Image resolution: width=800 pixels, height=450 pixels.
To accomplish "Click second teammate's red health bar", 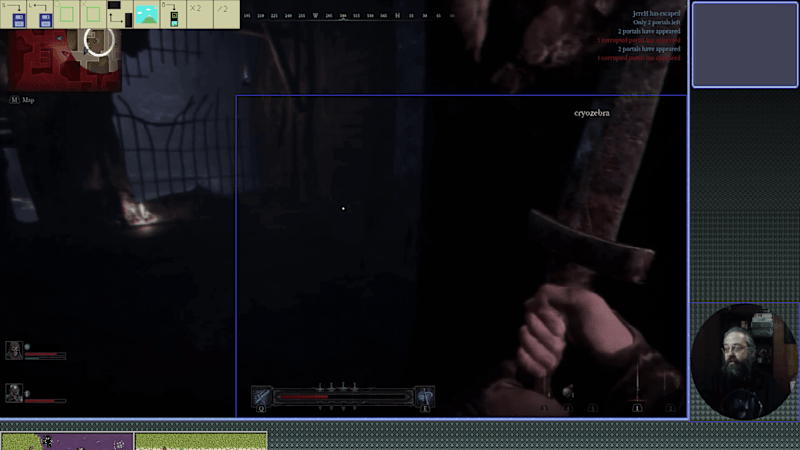I will pos(45,401).
